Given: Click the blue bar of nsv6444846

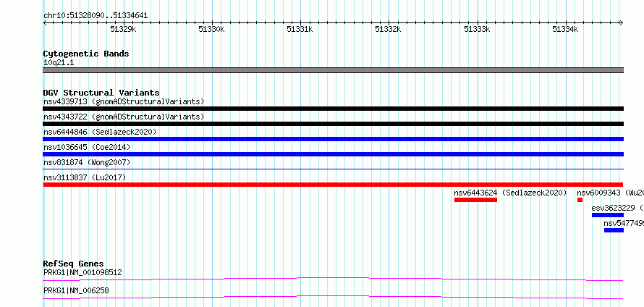Looking at the screenshot, I should (333, 139).
